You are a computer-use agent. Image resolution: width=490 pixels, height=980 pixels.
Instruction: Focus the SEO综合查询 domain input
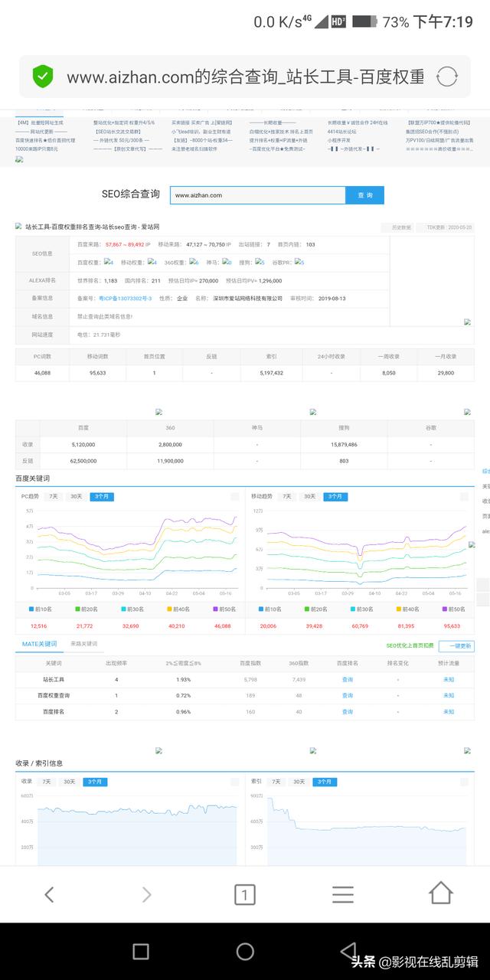[x=257, y=195]
